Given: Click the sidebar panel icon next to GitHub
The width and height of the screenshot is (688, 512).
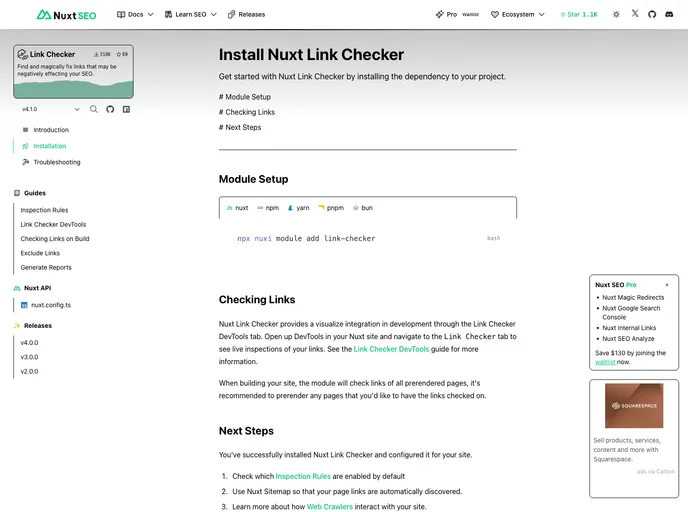Looking at the screenshot, I should (x=126, y=109).
